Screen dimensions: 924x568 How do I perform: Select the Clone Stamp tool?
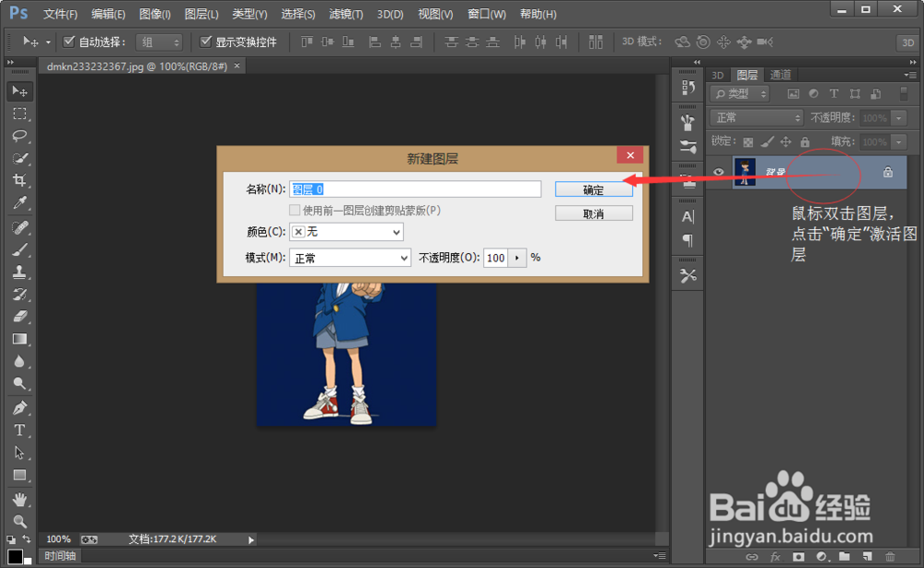pyautogui.click(x=19, y=272)
